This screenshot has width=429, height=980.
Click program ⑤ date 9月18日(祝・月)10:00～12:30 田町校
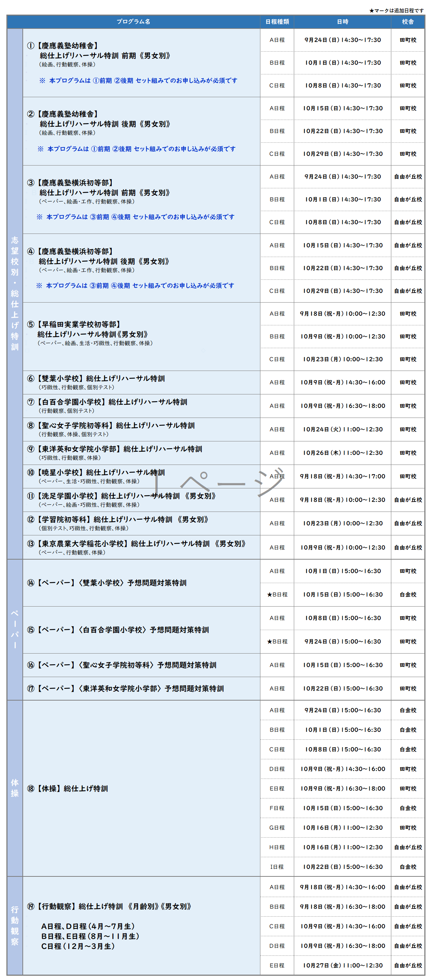click(x=342, y=314)
